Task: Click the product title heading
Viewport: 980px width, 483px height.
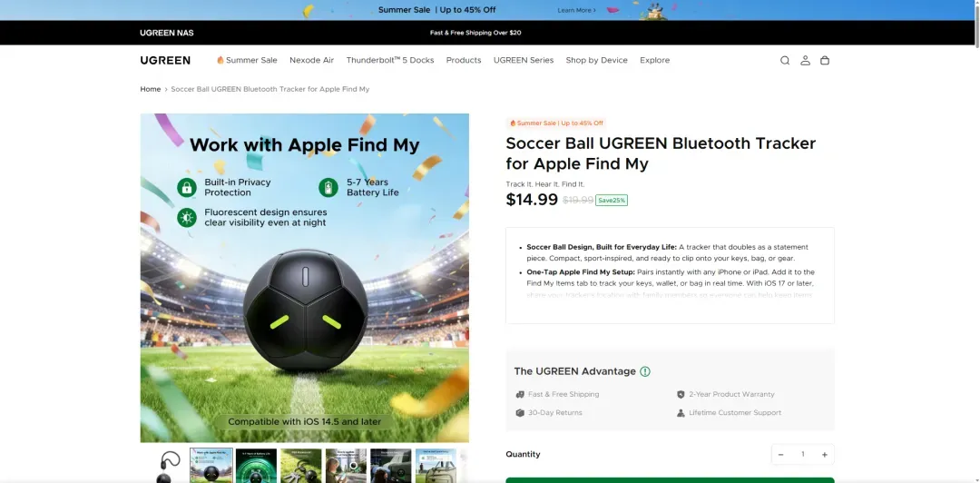Action: pyautogui.click(x=661, y=153)
